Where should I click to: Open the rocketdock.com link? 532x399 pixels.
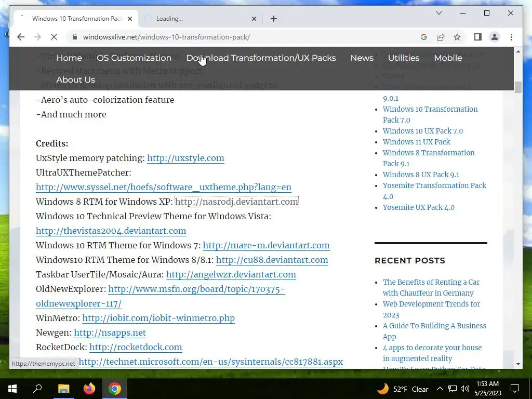coord(136,348)
